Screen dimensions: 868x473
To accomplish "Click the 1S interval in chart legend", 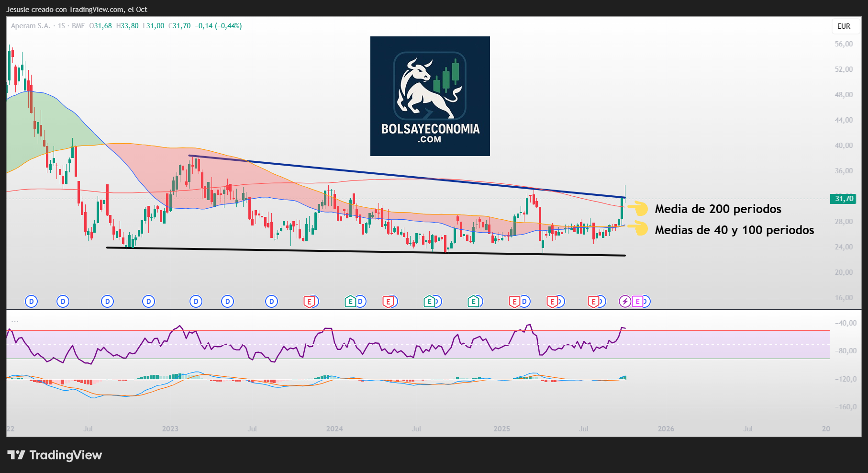I will [61, 26].
